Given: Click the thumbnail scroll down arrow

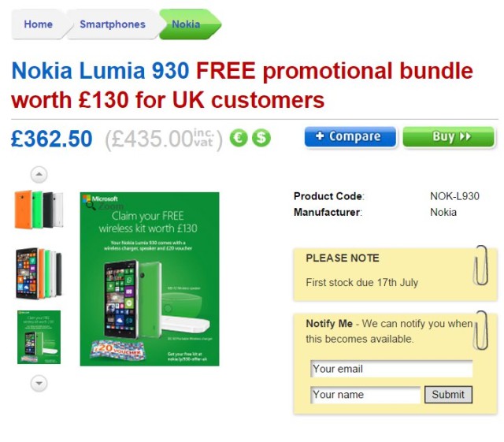Looking at the screenshot, I should (39, 383).
